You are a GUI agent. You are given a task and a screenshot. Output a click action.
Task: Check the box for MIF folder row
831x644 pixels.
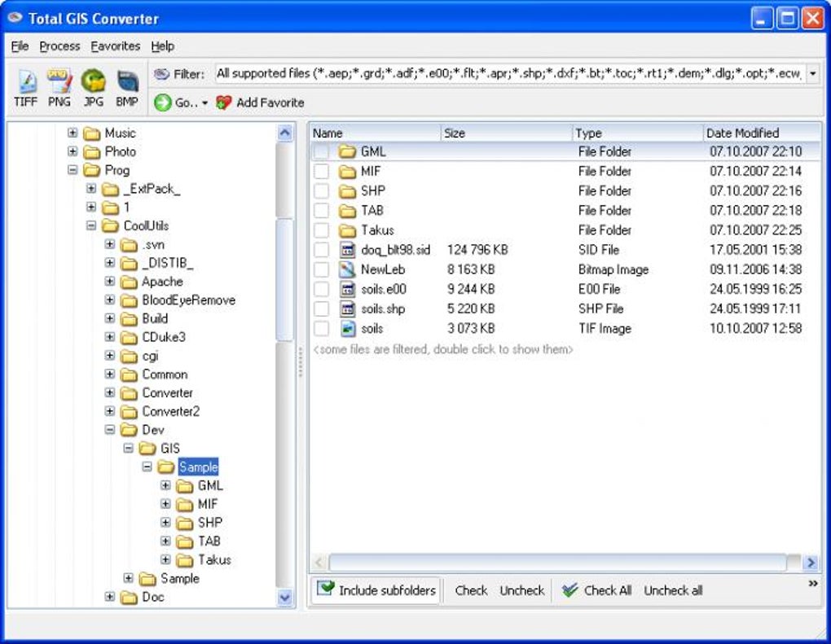click(321, 172)
